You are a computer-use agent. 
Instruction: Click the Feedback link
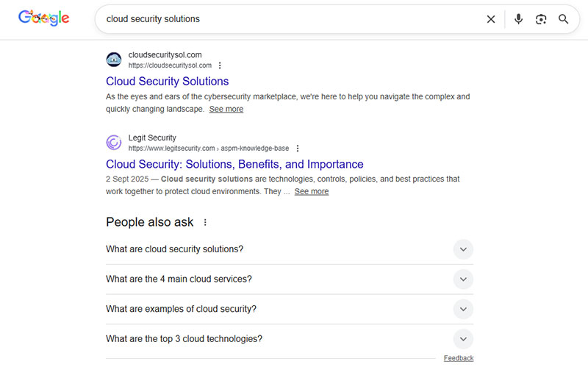click(x=459, y=358)
